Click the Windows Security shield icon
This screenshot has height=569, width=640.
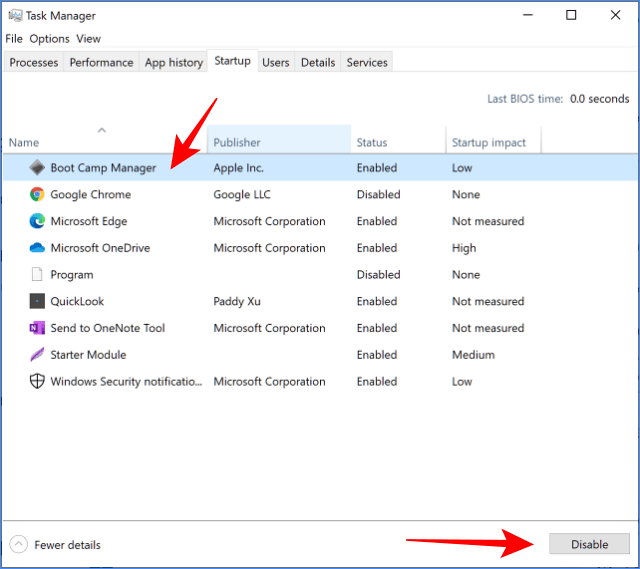(x=37, y=381)
